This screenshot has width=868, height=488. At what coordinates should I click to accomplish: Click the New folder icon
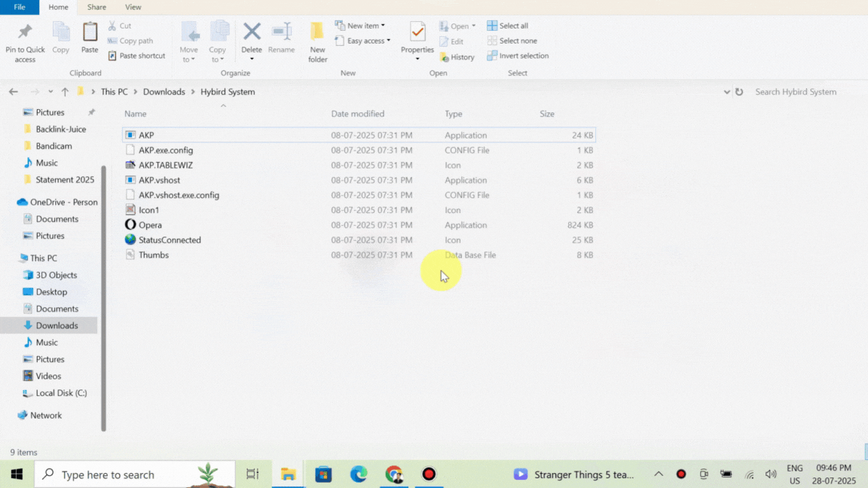[x=317, y=33]
